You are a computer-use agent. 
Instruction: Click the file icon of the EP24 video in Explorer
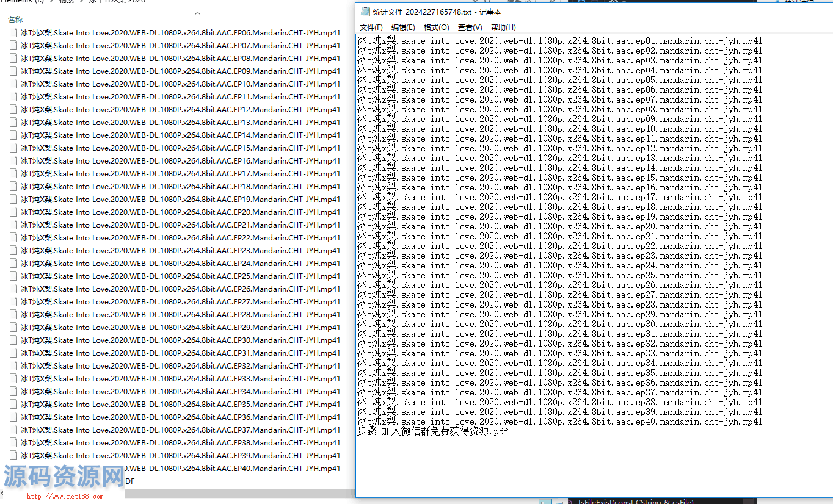(13, 263)
